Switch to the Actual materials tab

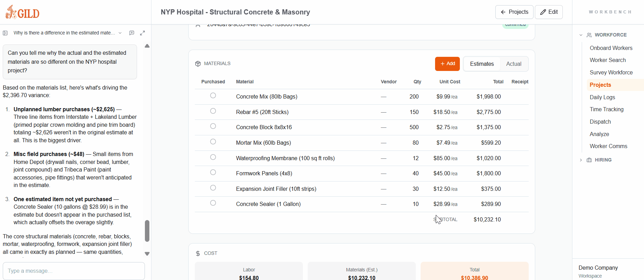pos(514,64)
